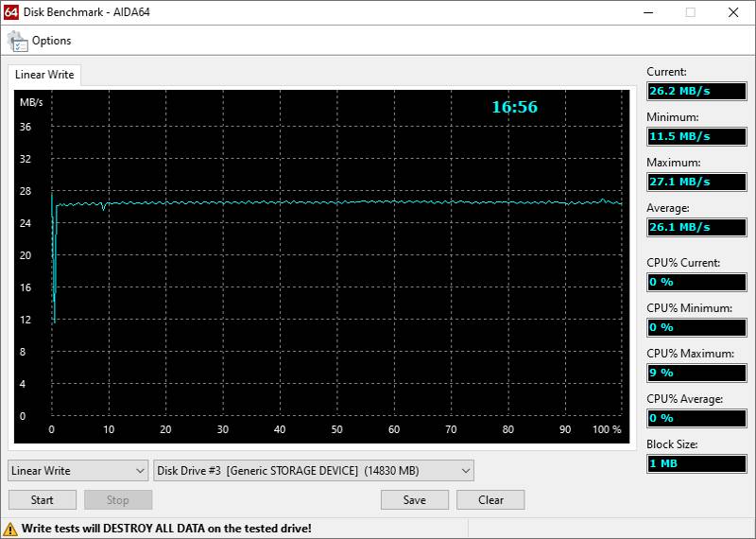The image size is (756, 539).
Task: Open the Disk Drive #3 selection dropdown
Action: [314, 470]
